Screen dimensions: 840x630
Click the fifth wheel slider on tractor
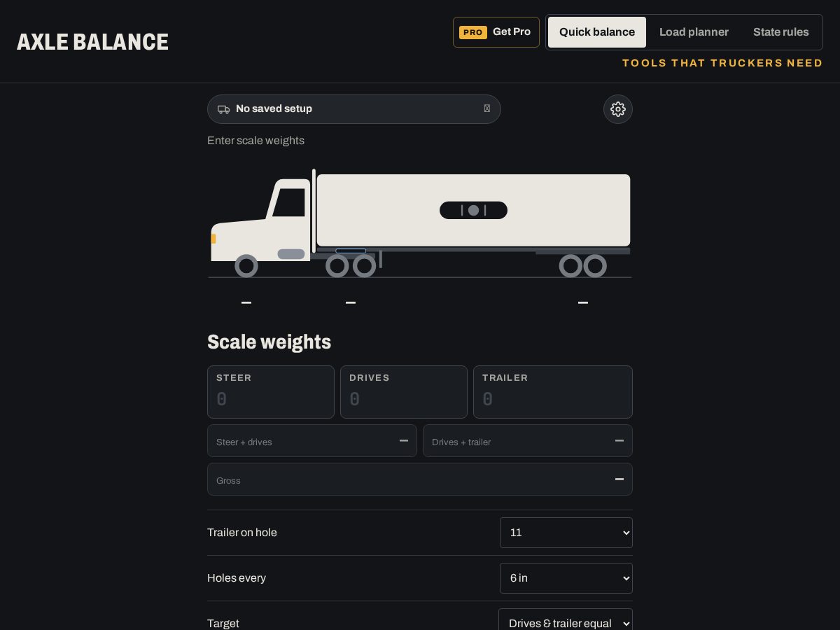pyautogui.click(x=351, y=251)
